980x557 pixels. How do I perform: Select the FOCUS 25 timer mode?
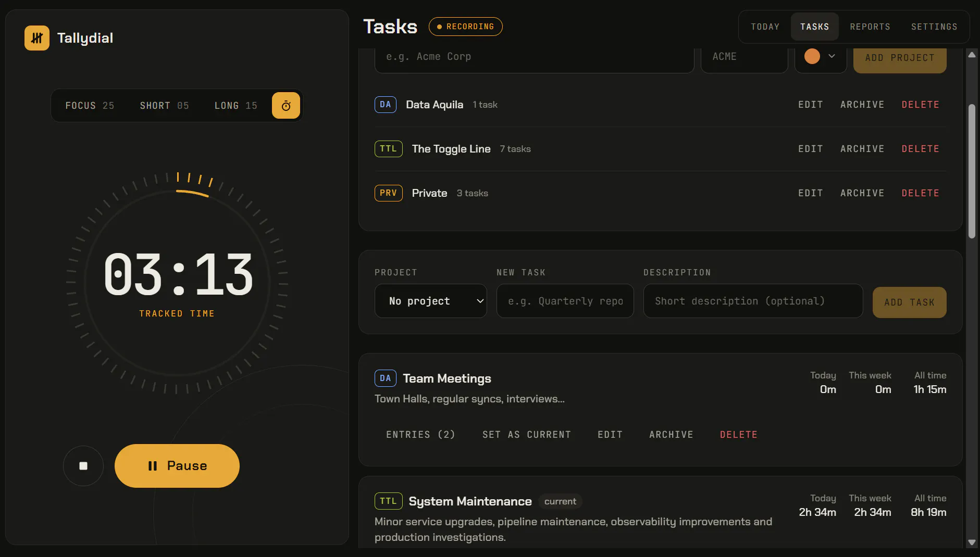coord(90,106)
